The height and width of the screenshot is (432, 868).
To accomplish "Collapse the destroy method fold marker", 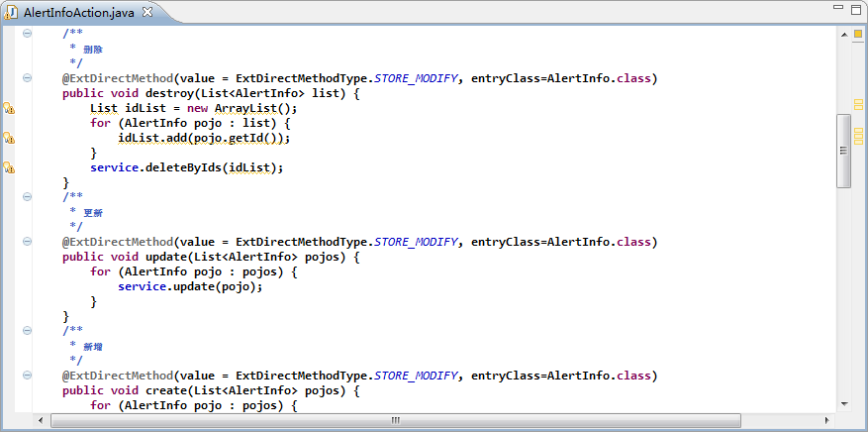I will 27,78.
